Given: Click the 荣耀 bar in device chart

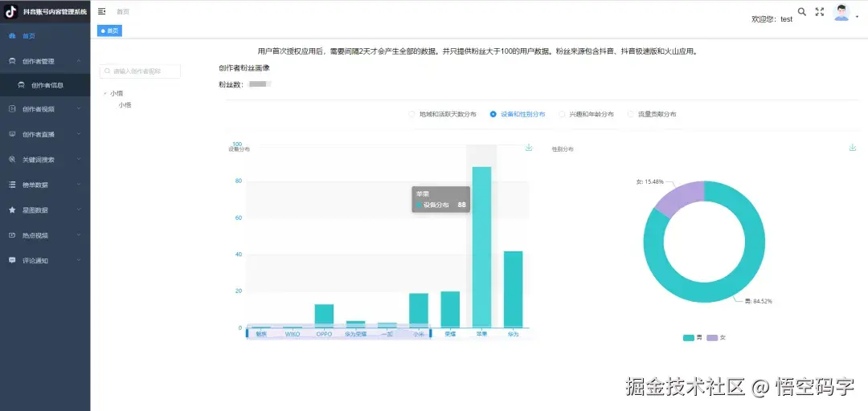Looking at the screenshot, I should coord(450,309).
